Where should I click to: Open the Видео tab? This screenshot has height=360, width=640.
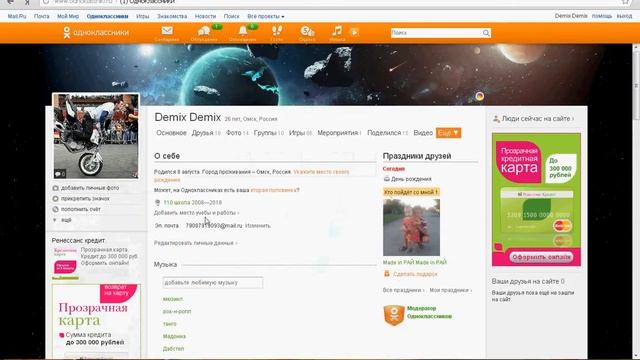[x=423, y=133]
